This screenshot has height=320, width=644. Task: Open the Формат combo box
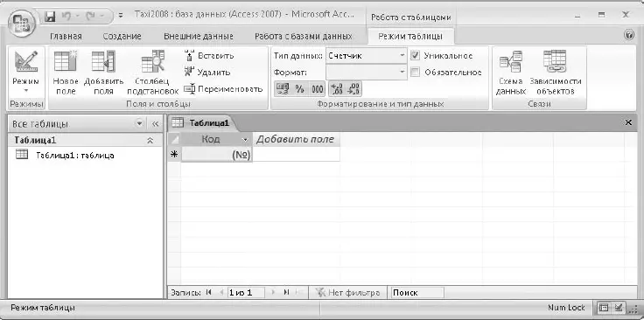[x=366, y=73]
